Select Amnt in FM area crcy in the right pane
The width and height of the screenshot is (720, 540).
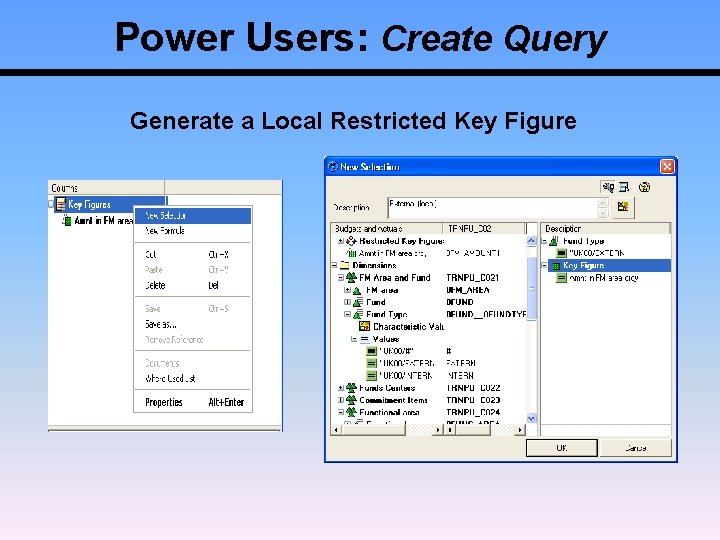(x=603, y=278)
